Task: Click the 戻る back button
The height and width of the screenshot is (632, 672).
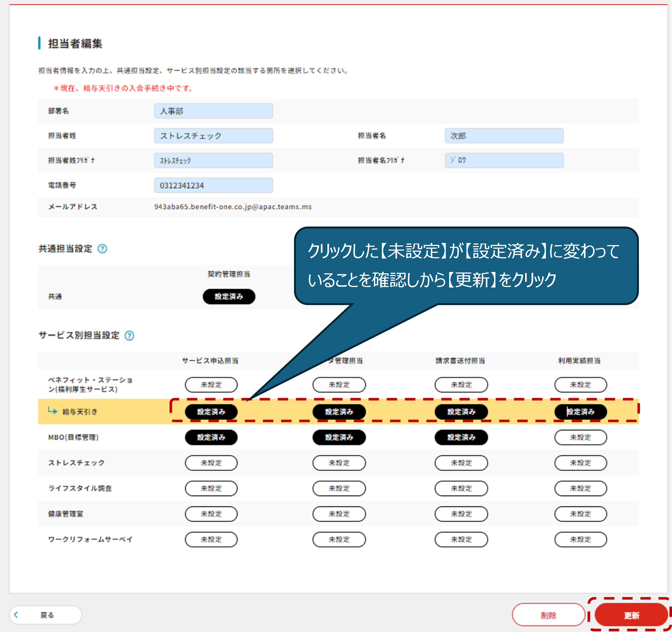Action: 45,615
